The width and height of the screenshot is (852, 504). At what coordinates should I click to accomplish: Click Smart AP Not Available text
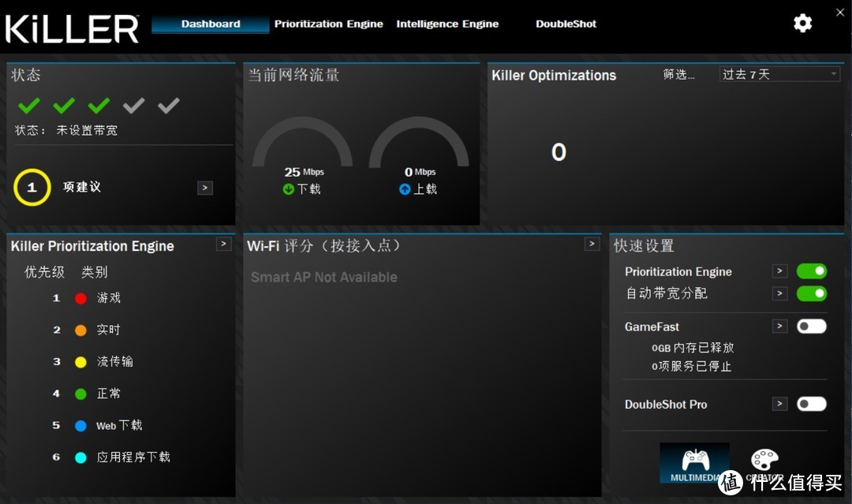click(x=324, y=278)
